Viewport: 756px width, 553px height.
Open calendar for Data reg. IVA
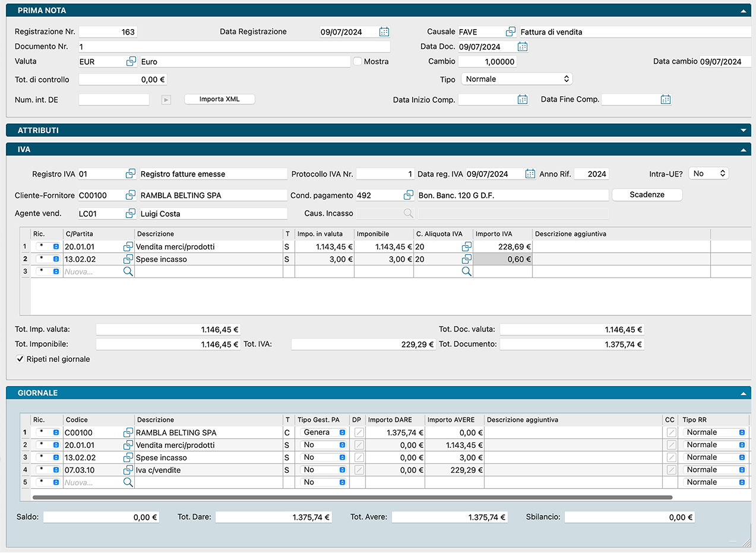pyautogui.click(x=530, y=174)
